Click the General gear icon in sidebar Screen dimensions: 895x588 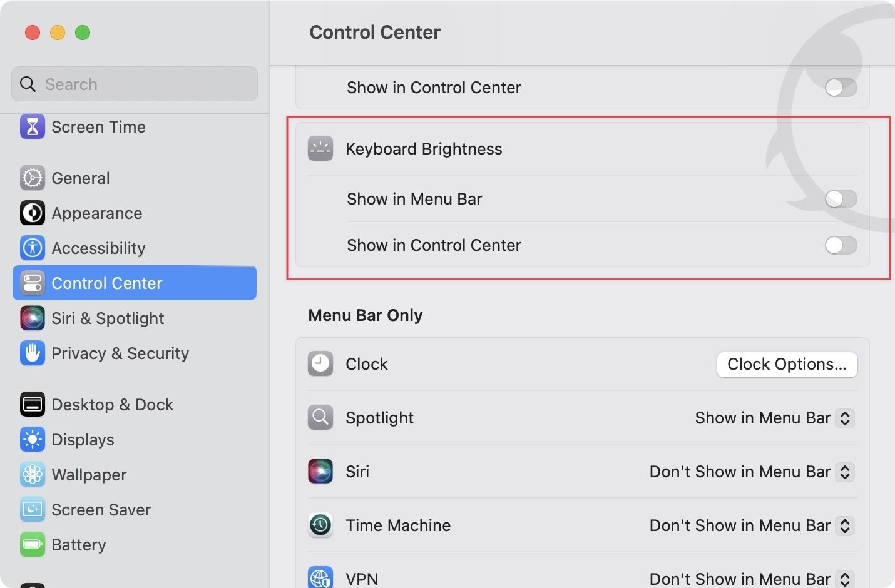pos(33,178)
